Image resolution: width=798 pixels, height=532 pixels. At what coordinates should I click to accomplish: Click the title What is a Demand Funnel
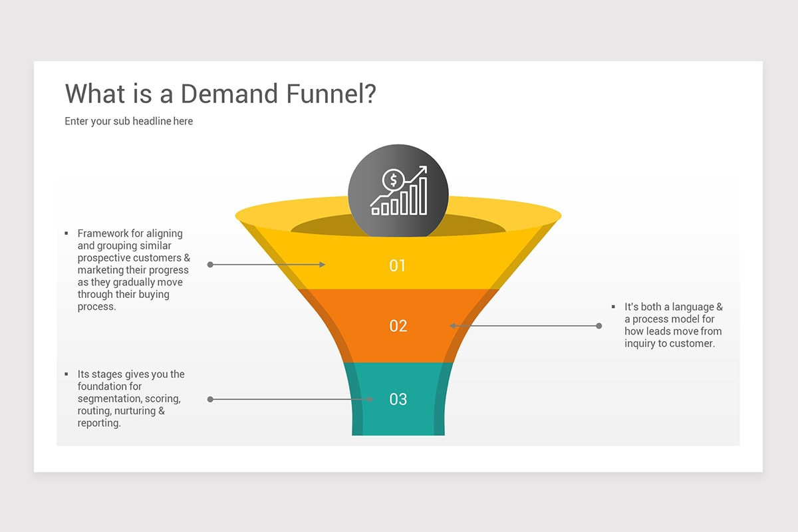pyautogui.click(x=219, y=94)
